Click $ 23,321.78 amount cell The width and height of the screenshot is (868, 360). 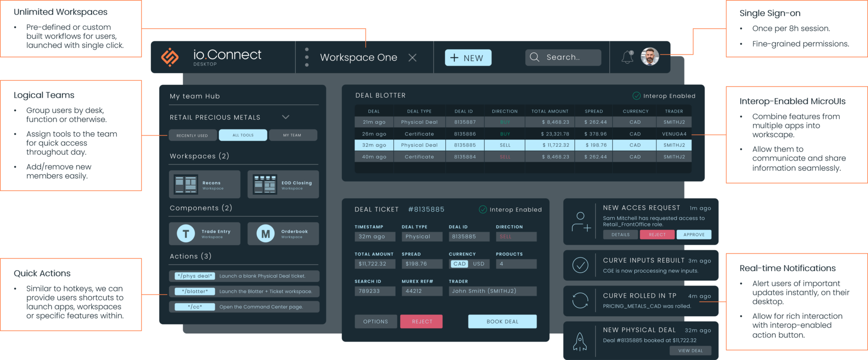pos(550,134)
